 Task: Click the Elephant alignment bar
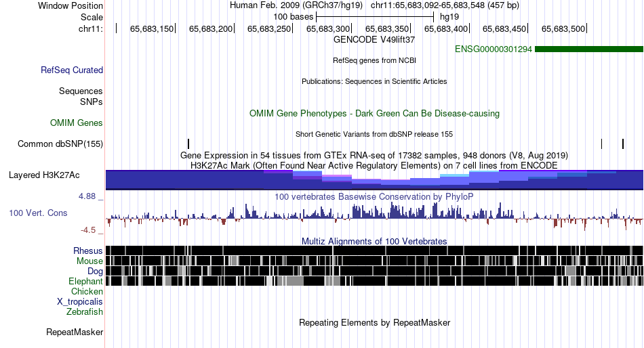pos(374,281)
